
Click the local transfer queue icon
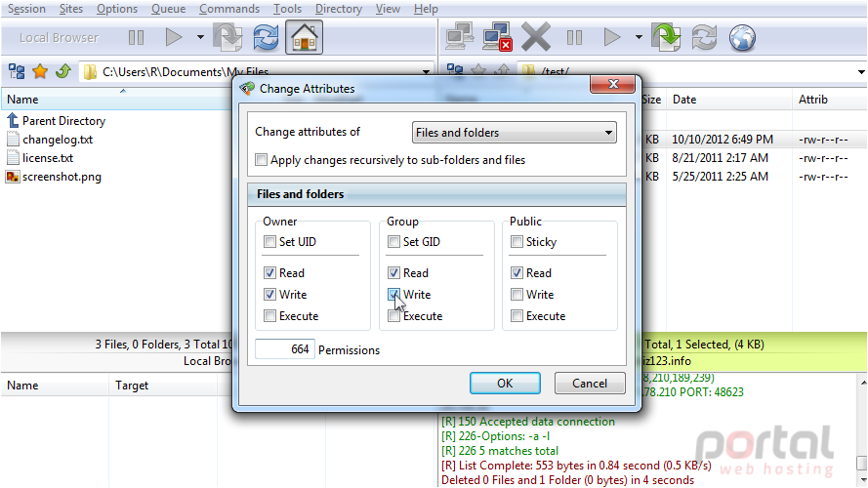pyautogui.click(x=227, y=38)
